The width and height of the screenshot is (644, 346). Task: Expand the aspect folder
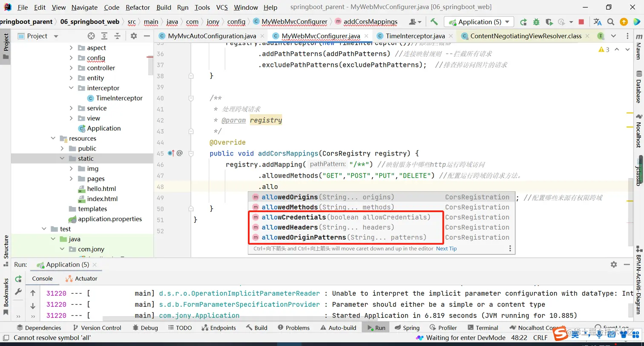[x=71, y=48]
